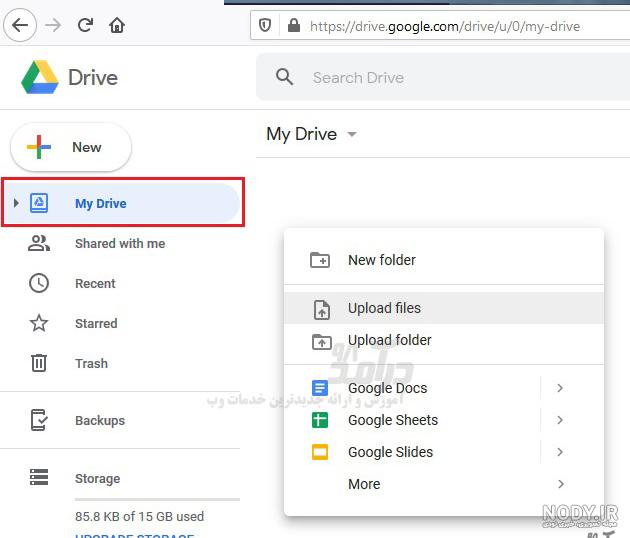Open the Starred section
This screenshot has width=630, height=538.
120,323
